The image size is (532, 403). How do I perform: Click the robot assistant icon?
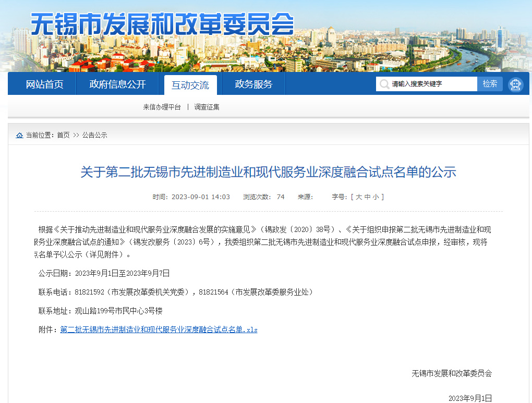click(515, 84)
